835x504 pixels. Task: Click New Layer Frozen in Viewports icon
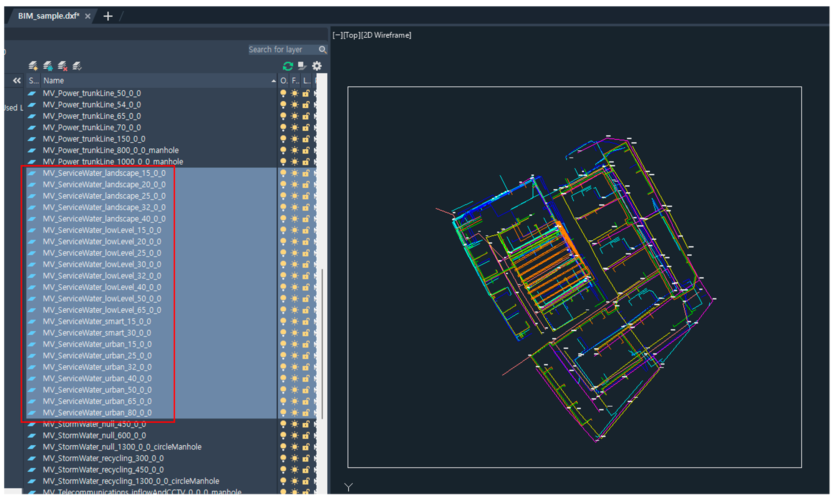tap(48, 66)
